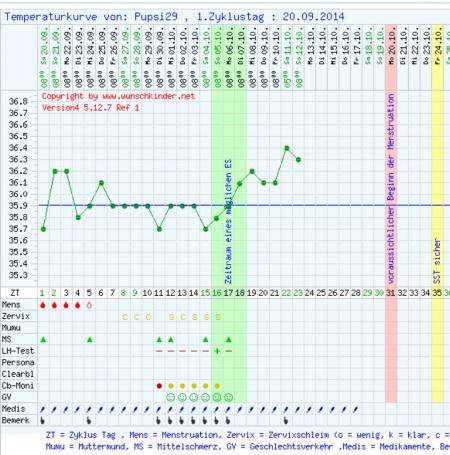Click the 'Mo 20.10.' date in the red column

pyautogui.click(x=391, y=46)
